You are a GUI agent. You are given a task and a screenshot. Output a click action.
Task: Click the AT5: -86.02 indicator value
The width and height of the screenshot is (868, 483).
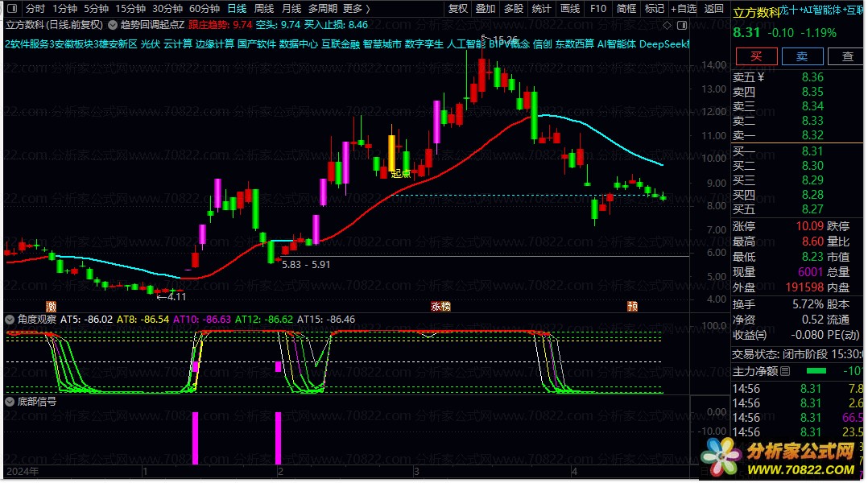(x=86, y=320)
